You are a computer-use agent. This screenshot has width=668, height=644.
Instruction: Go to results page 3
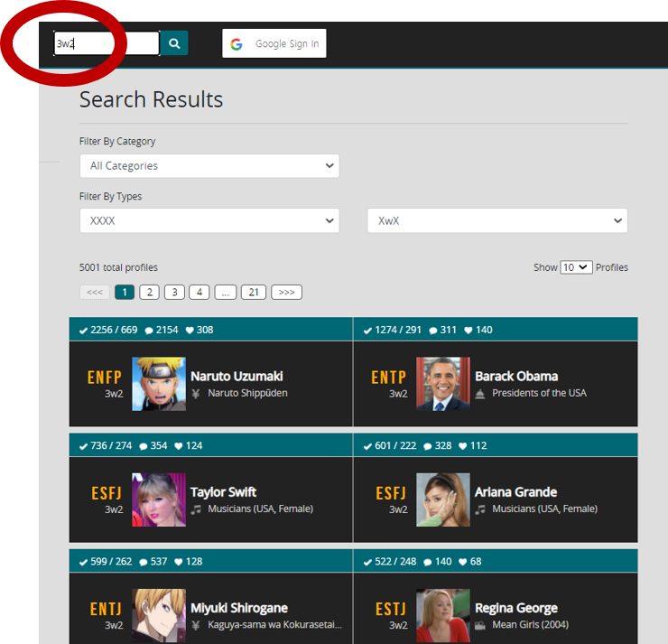[x=174, y=293]
